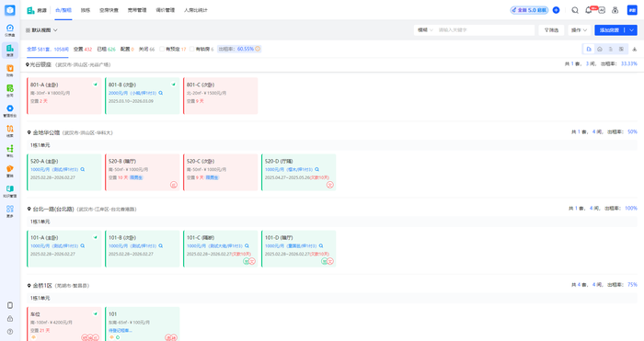The width and height of the screenshot is (644, 341).
Task: Click magnifier icon on 520-A card
Action: coord(83,169)
